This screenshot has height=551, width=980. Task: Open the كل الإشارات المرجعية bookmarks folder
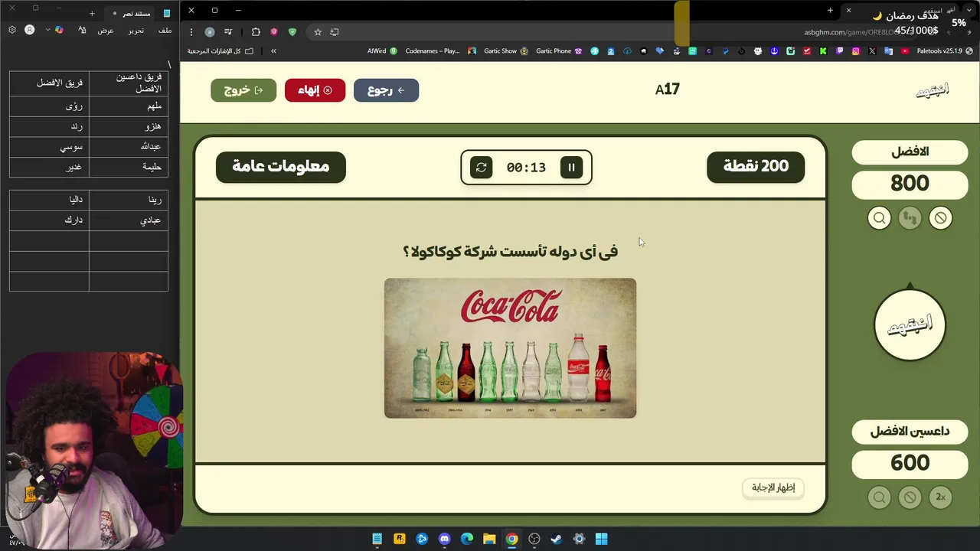220,51
